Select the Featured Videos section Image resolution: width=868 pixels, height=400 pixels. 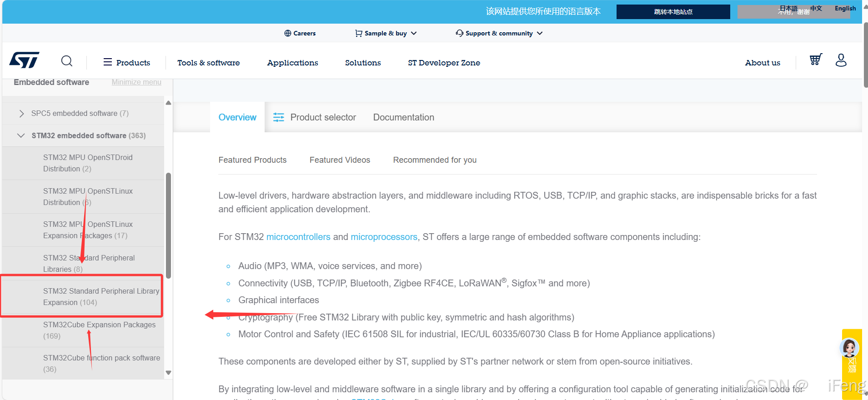coord(340,160)
